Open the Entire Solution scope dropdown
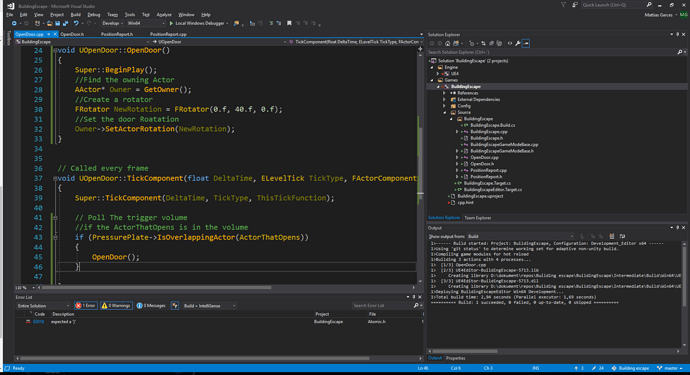Image resolution: width=690 pixels, height=375 pixels. pos(43,305)
